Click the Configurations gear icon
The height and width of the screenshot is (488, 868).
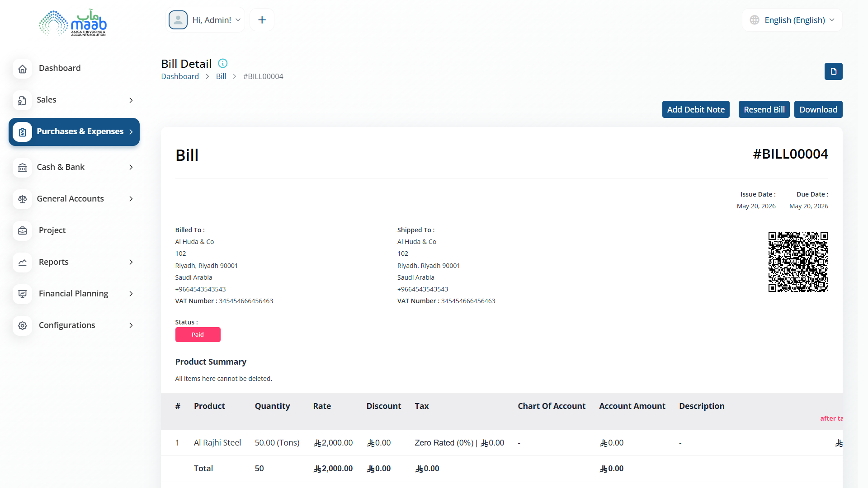23,326
